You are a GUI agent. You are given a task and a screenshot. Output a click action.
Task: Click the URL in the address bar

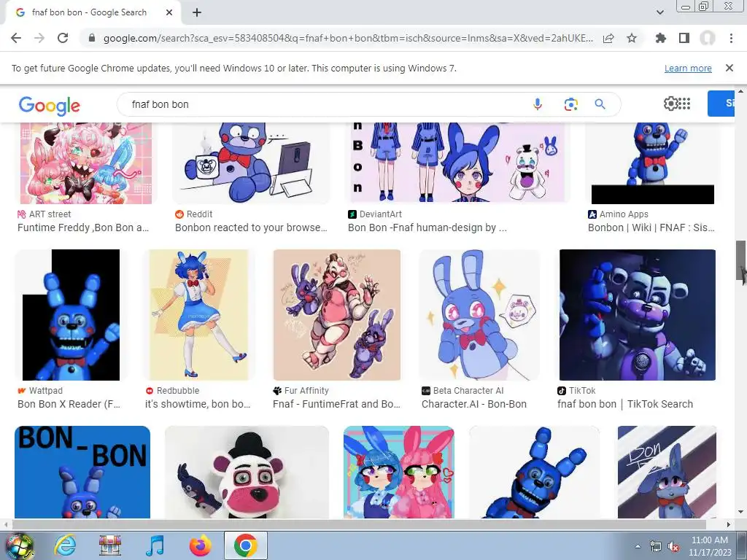coord(348,38)
